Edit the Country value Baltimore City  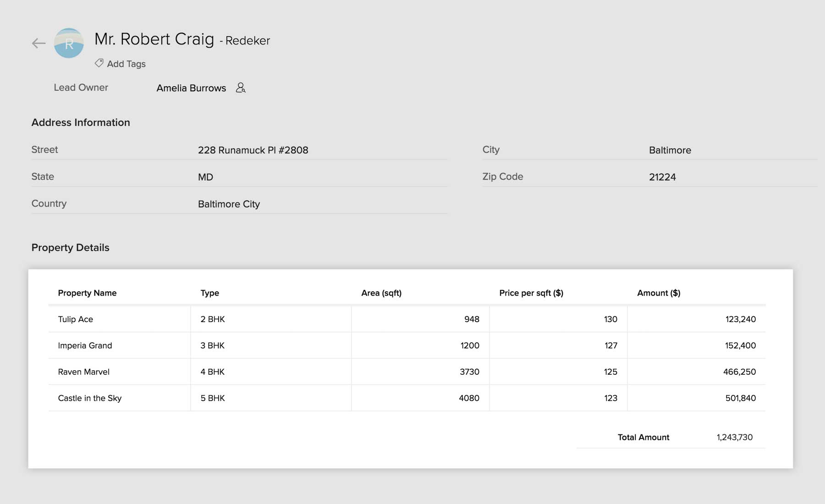pos(229,204)
